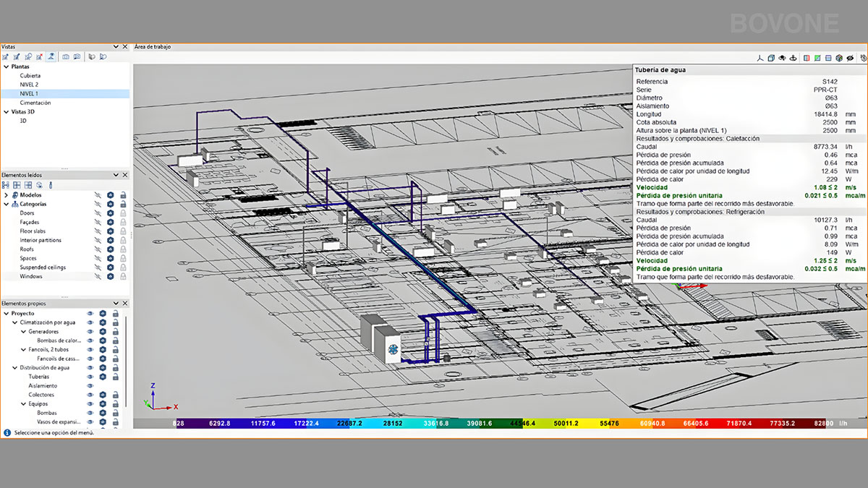Open the 3D view under Vistas 3D
This screenshot has height=488, width=868.
pos(23,121)
